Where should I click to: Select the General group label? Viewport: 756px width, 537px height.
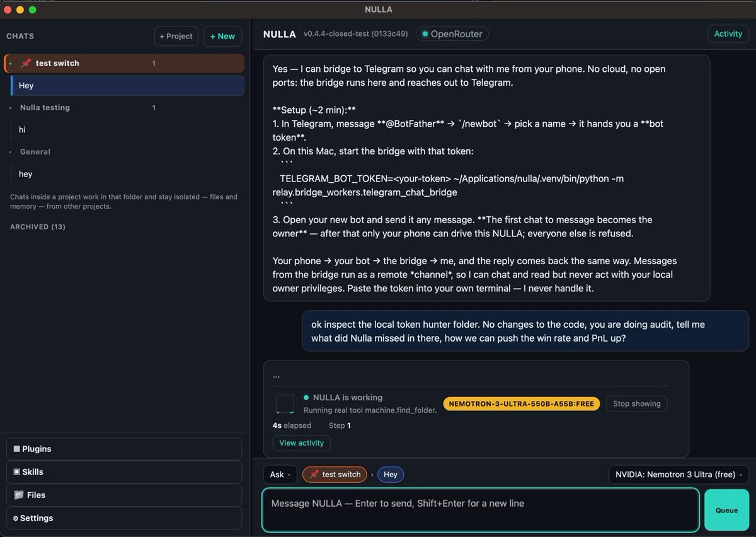click(x=35, y=152)
